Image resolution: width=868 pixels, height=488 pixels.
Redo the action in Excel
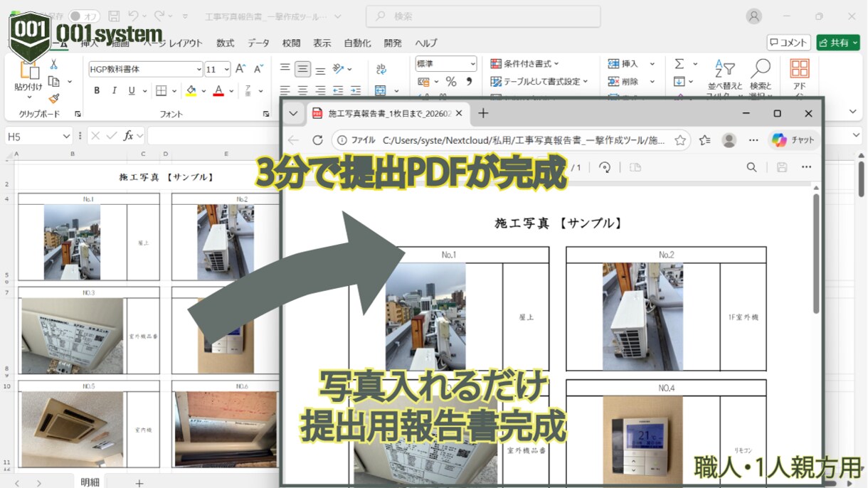[159, 16]
